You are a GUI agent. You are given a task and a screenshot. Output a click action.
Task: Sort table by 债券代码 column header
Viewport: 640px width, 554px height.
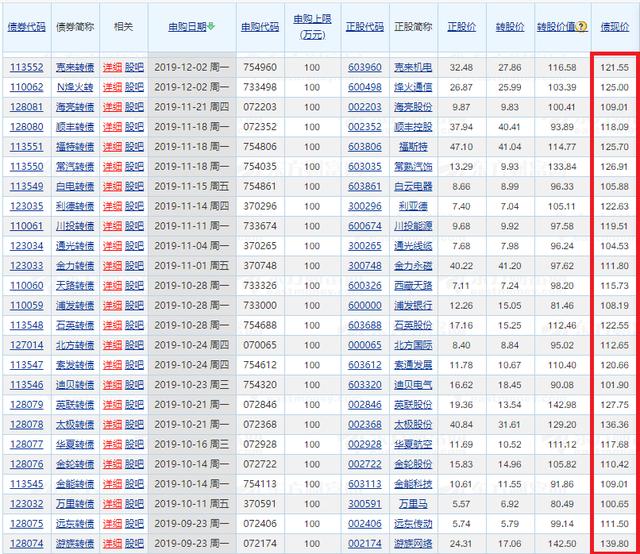click(26, 27)
